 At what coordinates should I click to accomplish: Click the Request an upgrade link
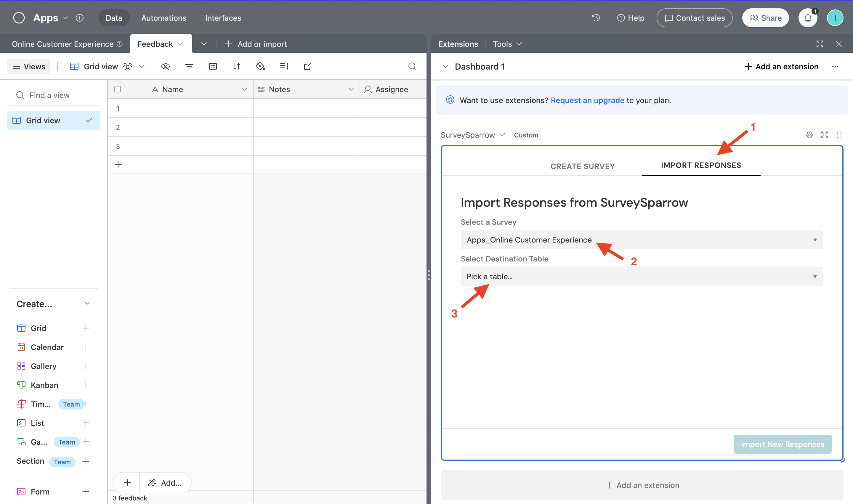(587, 100)
